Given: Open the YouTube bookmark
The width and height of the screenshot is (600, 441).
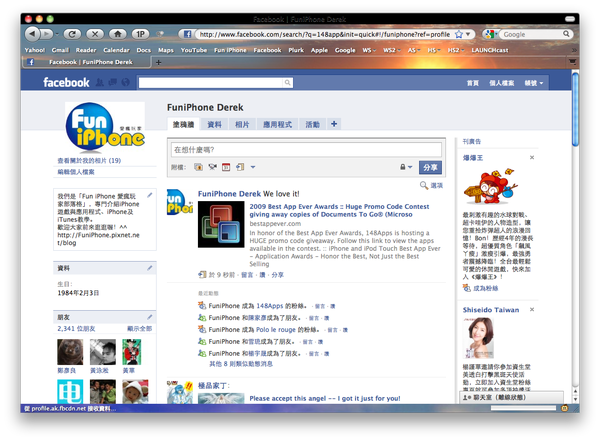Looking at the screenshot, I should (x=194, y=50).
